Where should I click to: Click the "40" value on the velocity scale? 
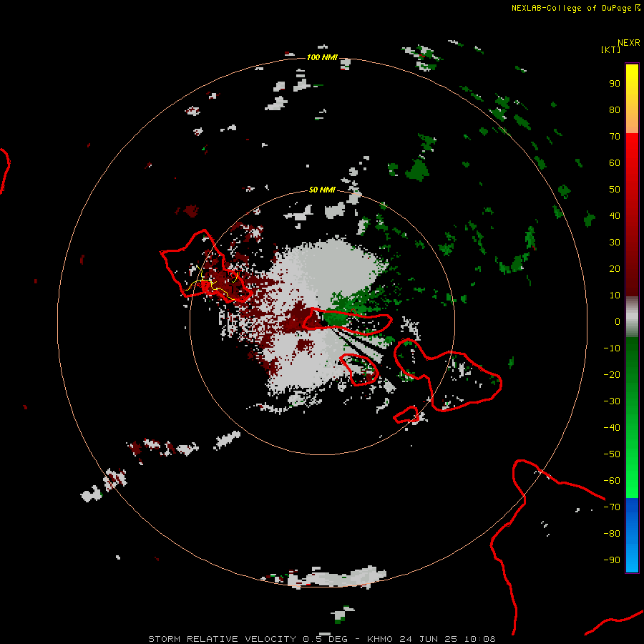coord(615,216)
